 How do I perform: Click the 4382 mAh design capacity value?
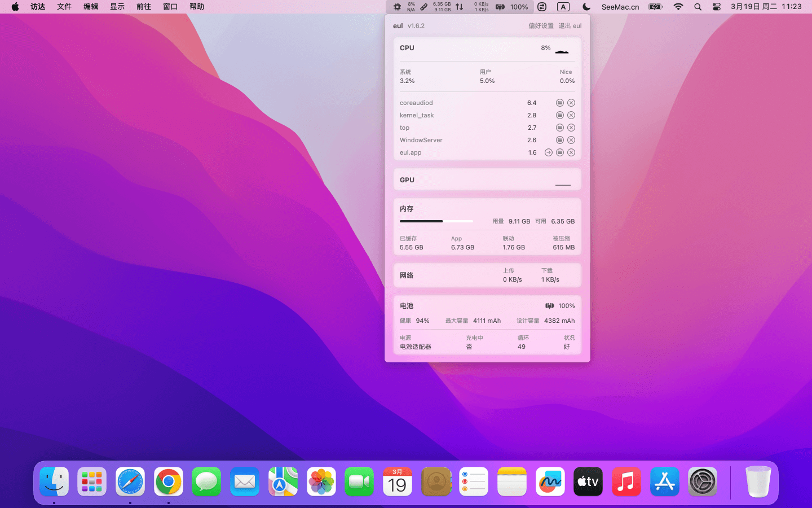point(559,321)
